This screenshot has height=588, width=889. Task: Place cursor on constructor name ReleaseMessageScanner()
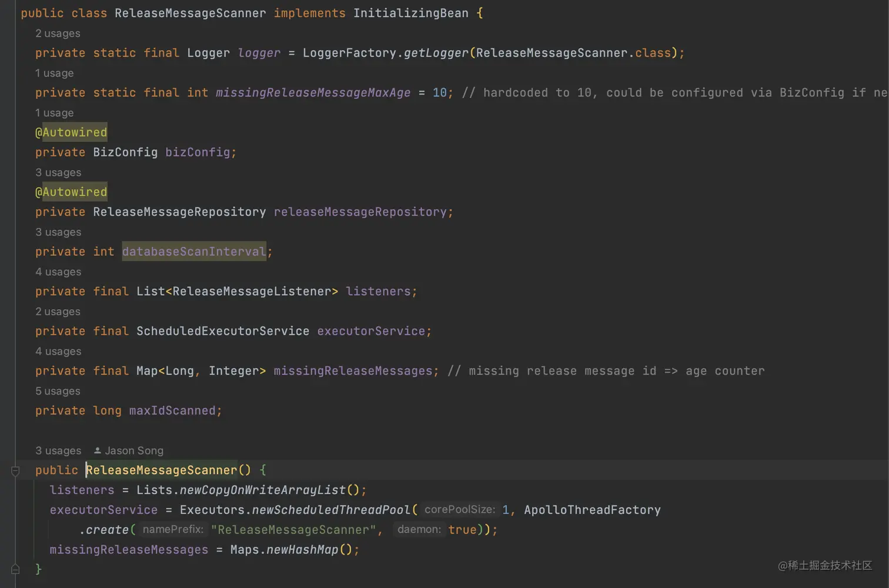[x=162, y=470]
